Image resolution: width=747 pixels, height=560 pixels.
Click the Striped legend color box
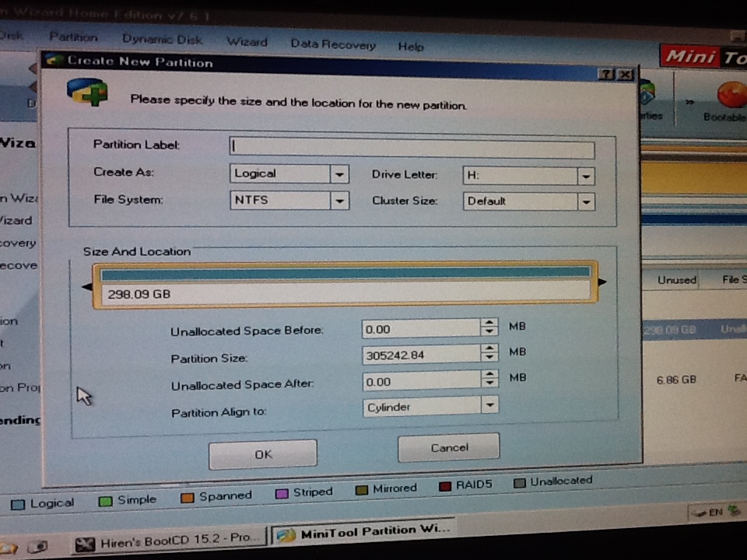282,493
